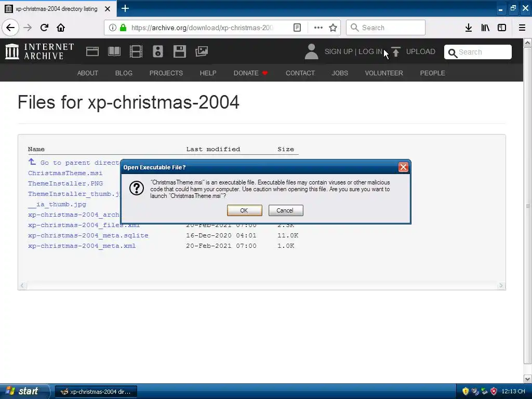The image size is (532, 399).
Task: Click the Go to parent directory link
Action: 74,163
